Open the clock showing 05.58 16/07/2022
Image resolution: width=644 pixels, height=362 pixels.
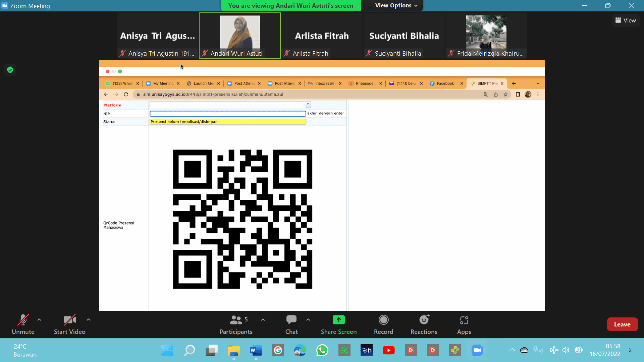pos(605,350)
